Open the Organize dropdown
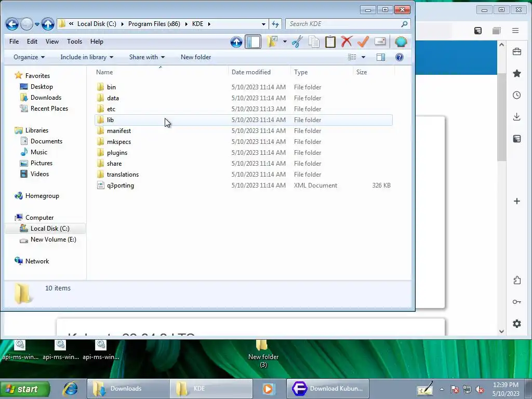 [29, 57]
